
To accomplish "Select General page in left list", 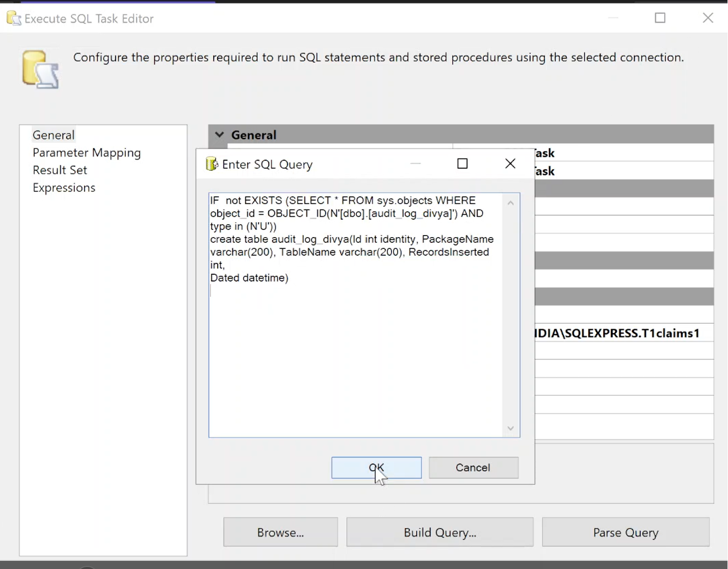I will coord(54,135).
